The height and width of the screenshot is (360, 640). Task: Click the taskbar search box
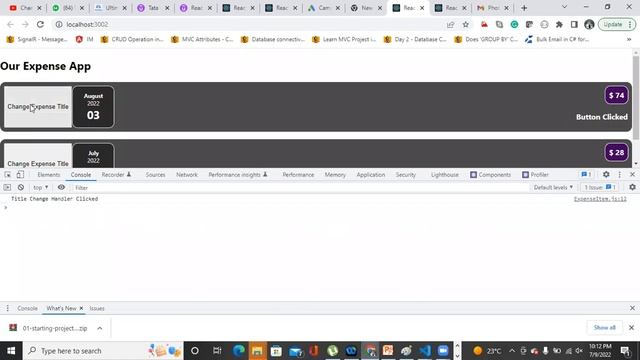pyautogui.click(x=103, y=351)
